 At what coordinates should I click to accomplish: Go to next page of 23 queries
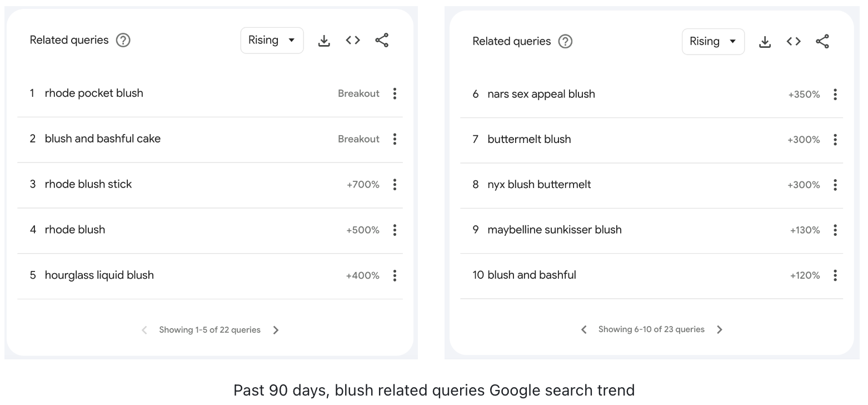pos(720,329)
